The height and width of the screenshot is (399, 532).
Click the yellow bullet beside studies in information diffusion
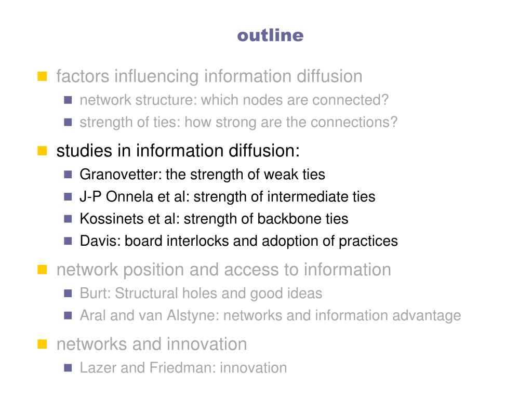click(42, 151)
